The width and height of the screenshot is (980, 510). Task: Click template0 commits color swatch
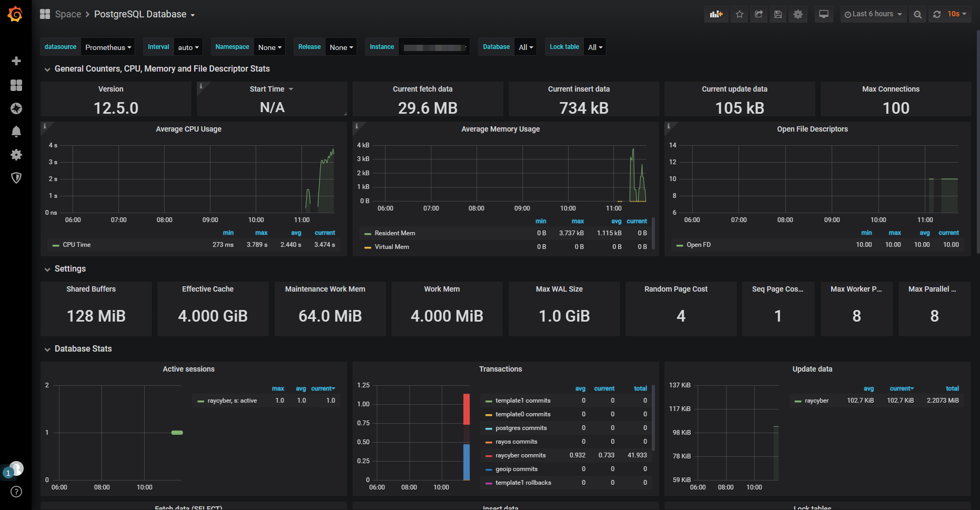tap(489, 415)
